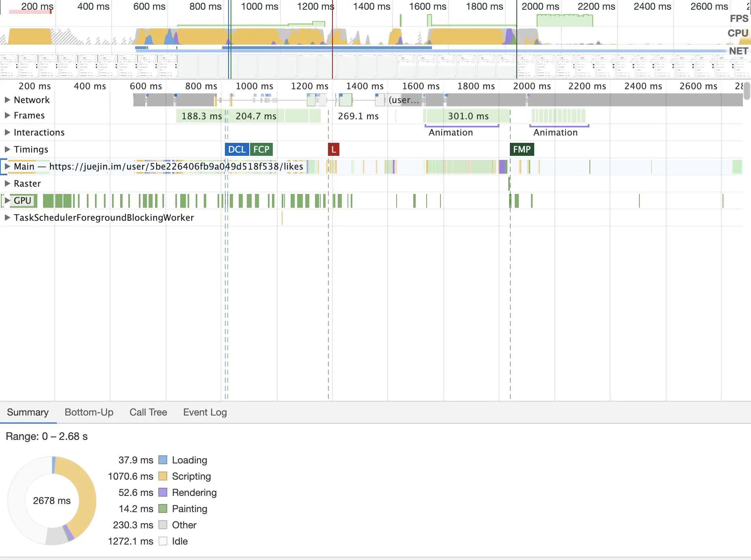
Task: Click the FMP timing marker
Action: point(522,149)
